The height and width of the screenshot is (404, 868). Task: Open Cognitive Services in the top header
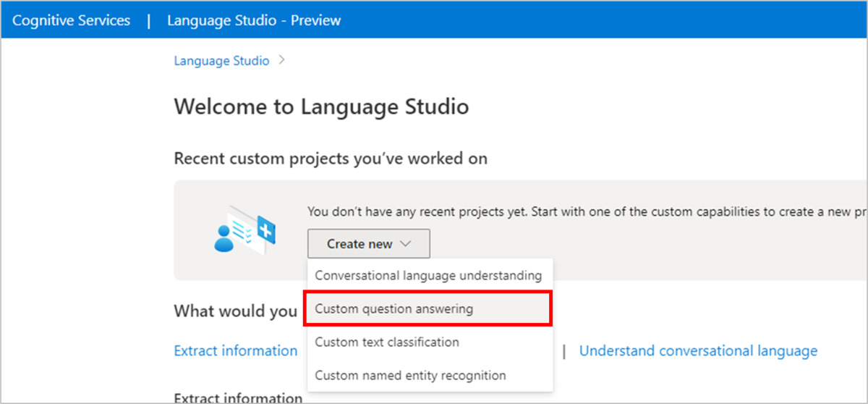[x=71, y=20]
